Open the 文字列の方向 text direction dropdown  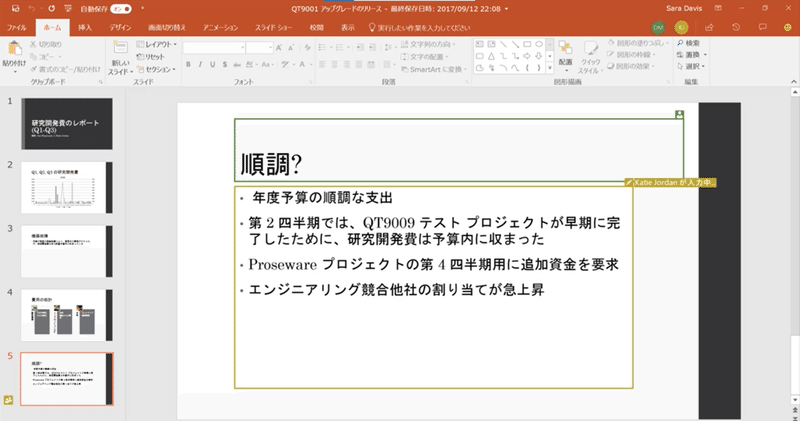click(427, 44)
